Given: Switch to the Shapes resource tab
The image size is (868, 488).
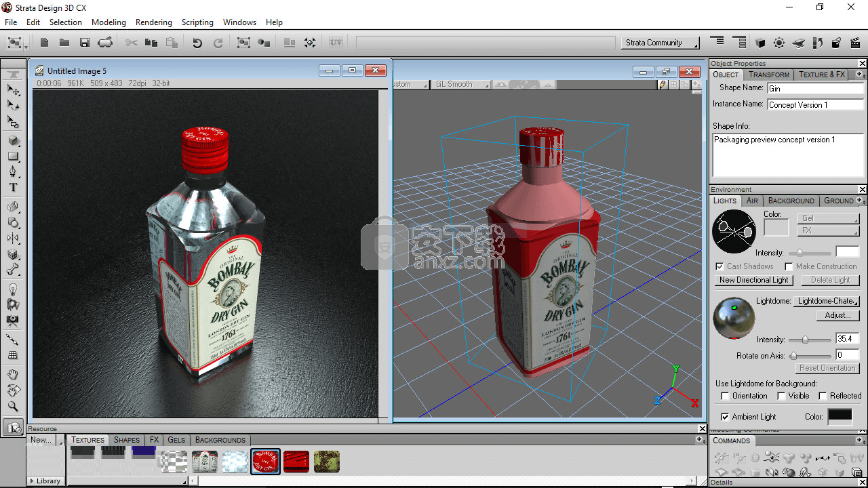Looking at the screenshot, I should (126, 440).
